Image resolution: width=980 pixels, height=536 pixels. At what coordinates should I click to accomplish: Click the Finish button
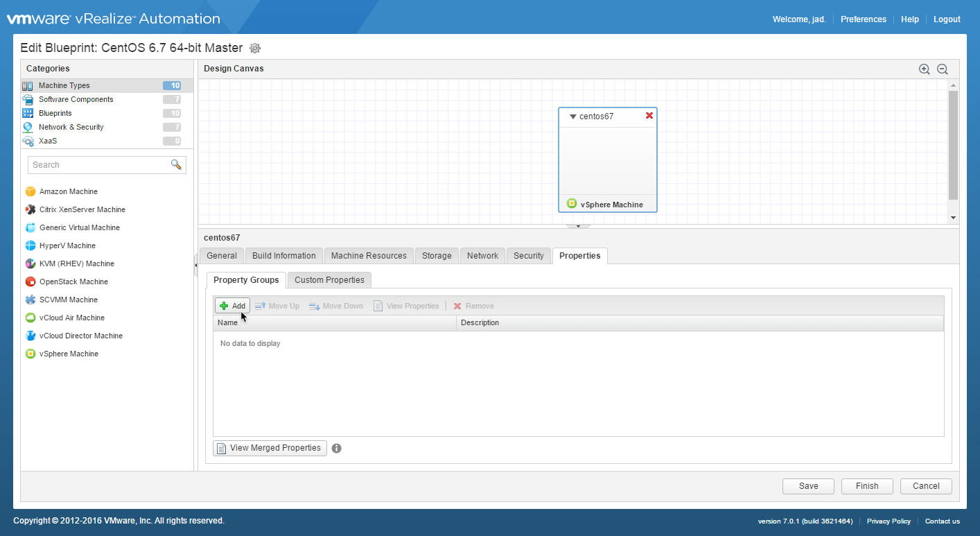(x=867, y=486)
